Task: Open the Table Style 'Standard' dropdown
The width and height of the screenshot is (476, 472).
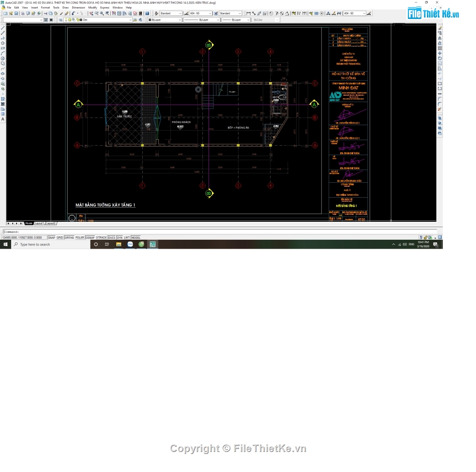Action: tap(230, 14)
